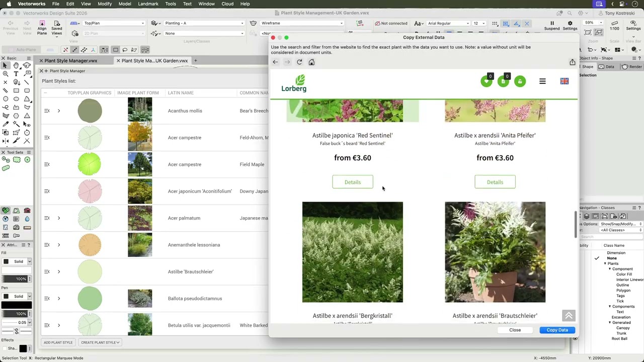The image size is (644, 362).
Task: Open the Wireframe render mode dropdown
Action: click(302, 23)
